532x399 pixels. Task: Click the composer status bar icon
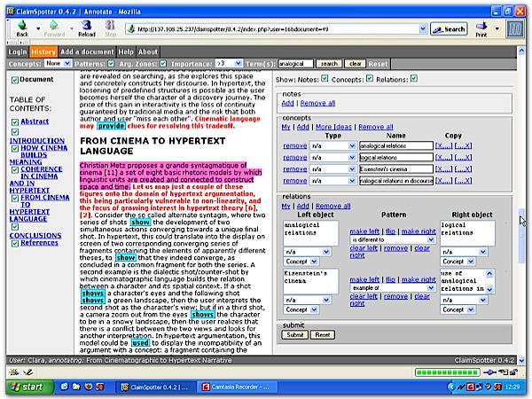(x=28, y=372)
